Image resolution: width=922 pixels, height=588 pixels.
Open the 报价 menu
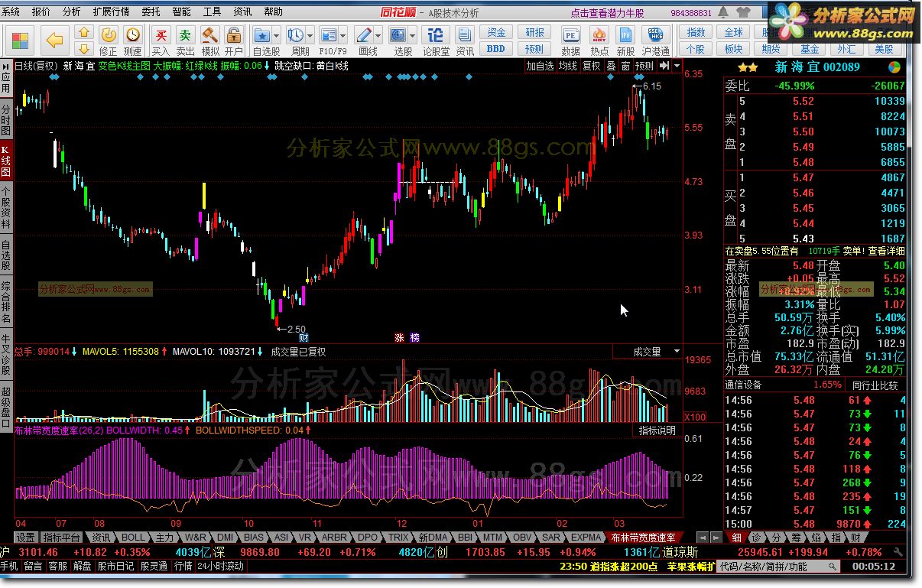click(x=41, y=11)
